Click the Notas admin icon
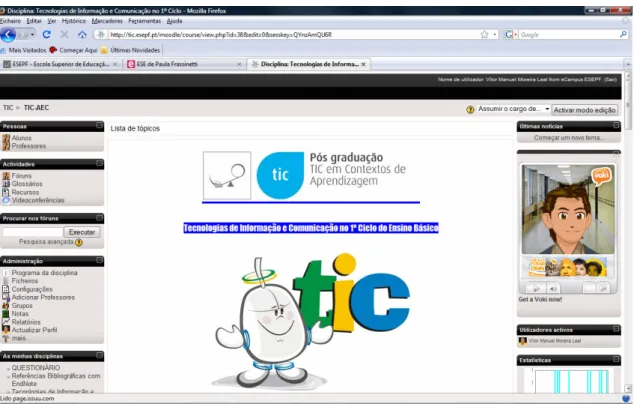This screenshot has width=634, height=404. pyautogui.click(x=6, y=314)
